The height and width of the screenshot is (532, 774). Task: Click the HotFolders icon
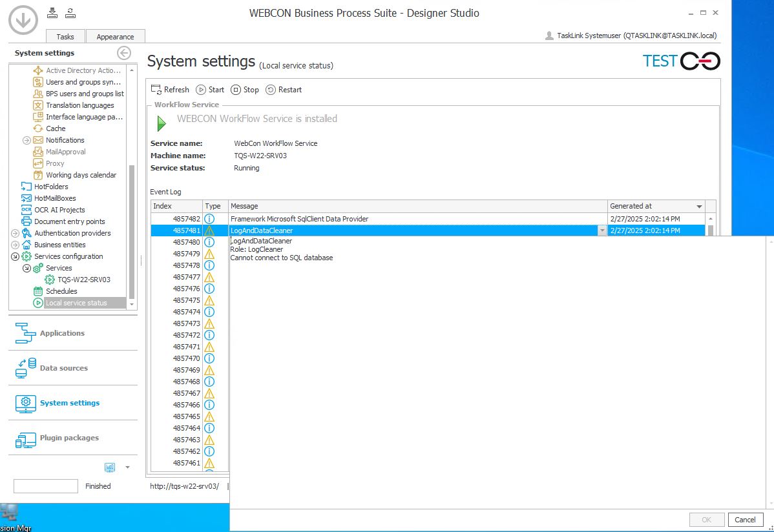(x=26, y=187)
